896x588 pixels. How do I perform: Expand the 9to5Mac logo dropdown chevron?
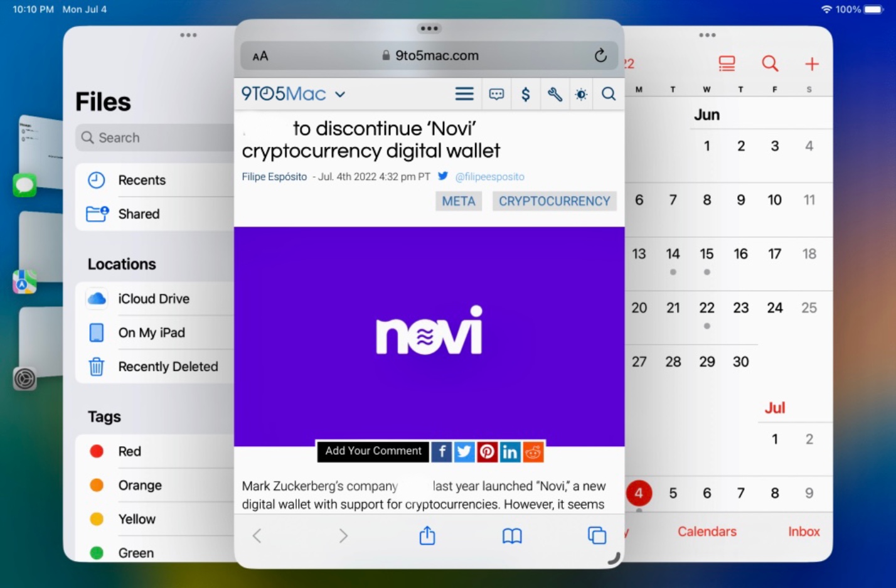(x=340, y=95)
